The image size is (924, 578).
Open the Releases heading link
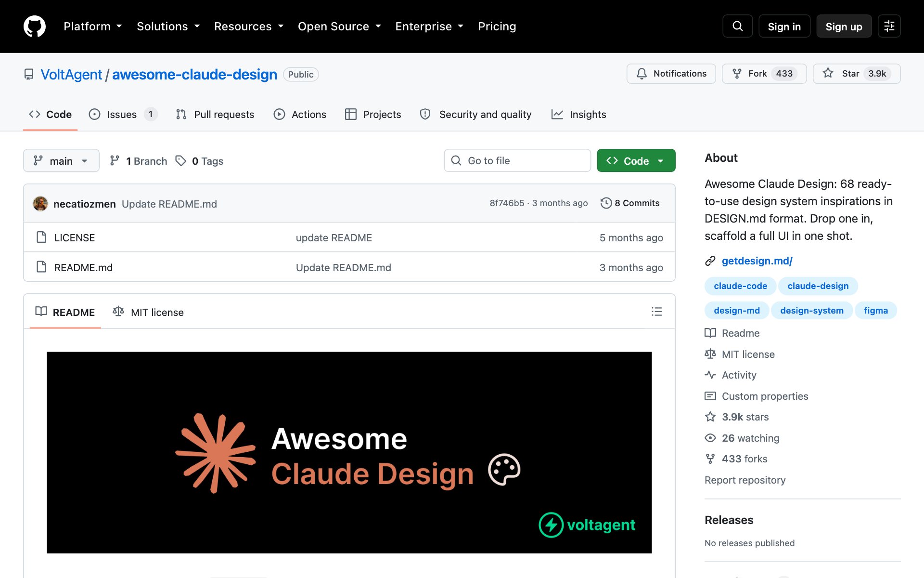point(729,520)
